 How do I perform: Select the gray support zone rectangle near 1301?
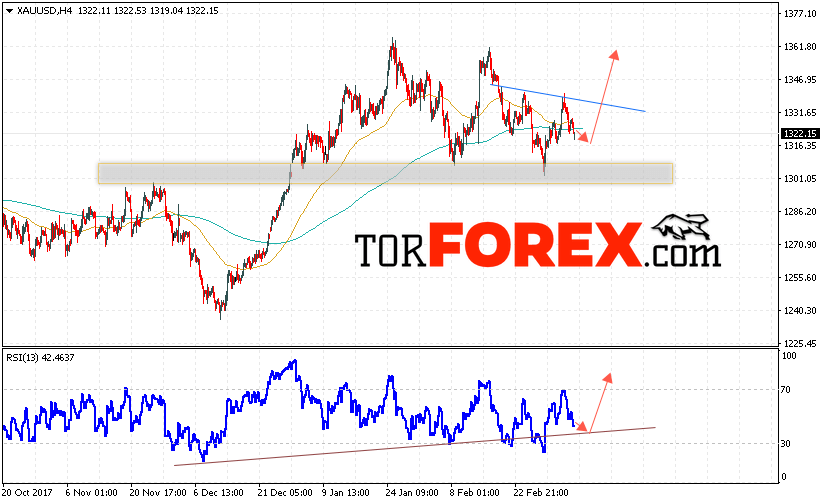385,173
